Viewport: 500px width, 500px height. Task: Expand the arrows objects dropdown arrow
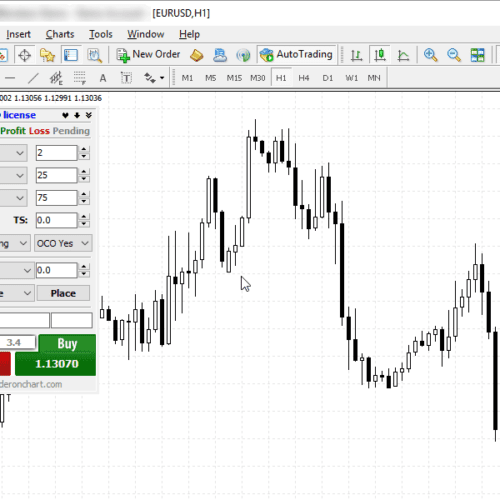point(162,78)
